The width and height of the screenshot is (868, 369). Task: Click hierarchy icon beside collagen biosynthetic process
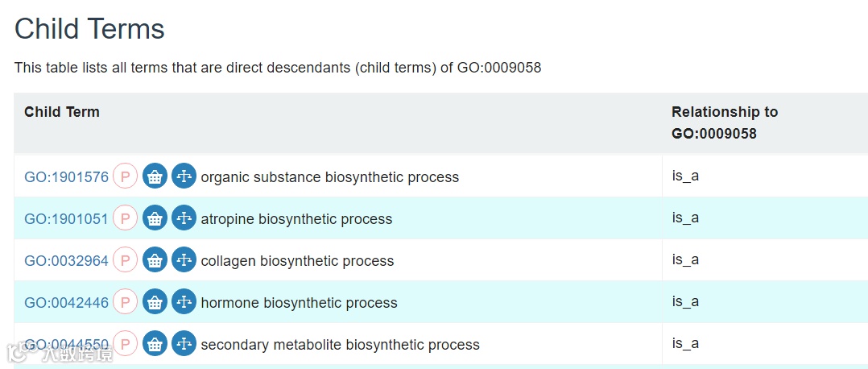point(184,260)
